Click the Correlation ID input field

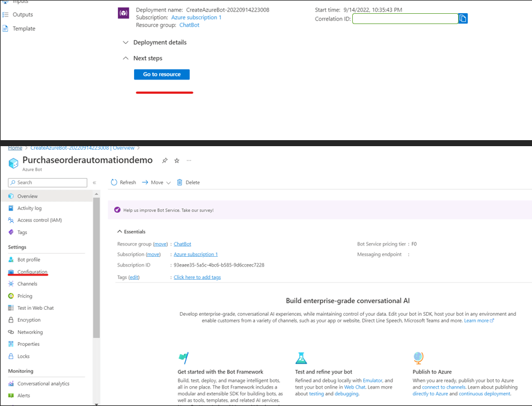405,19
